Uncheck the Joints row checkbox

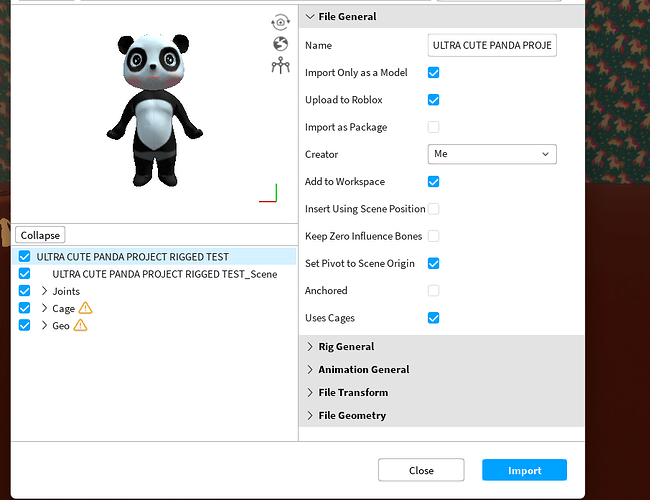click(24, 291)
